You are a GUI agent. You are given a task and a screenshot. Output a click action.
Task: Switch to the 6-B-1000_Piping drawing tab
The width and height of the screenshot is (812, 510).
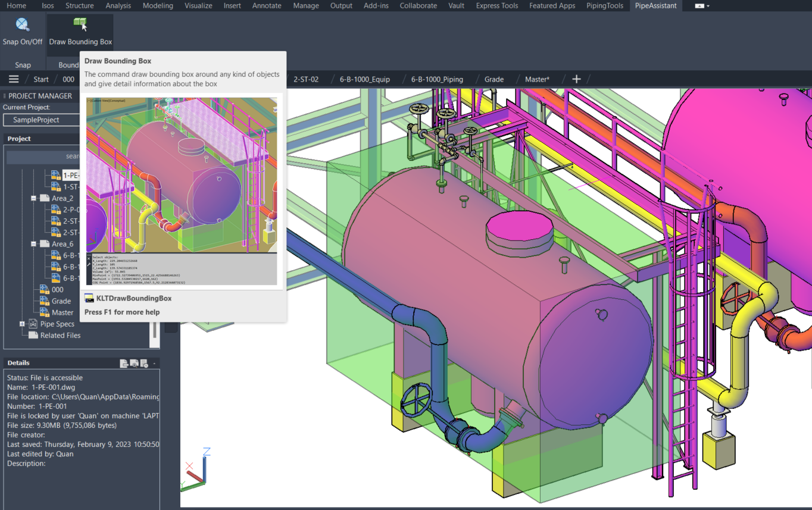(x=437, y=79)
